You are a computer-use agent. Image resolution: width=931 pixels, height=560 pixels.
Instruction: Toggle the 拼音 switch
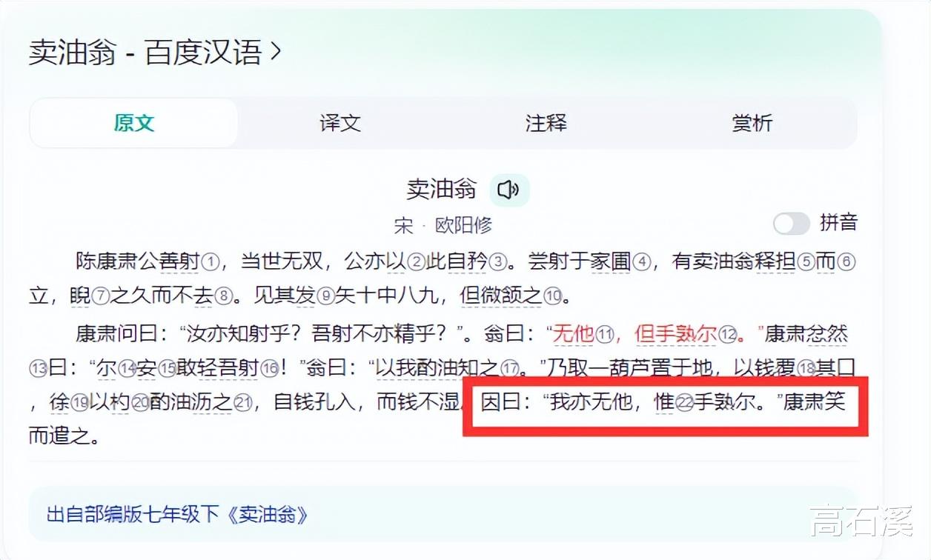tap(792, 223)
